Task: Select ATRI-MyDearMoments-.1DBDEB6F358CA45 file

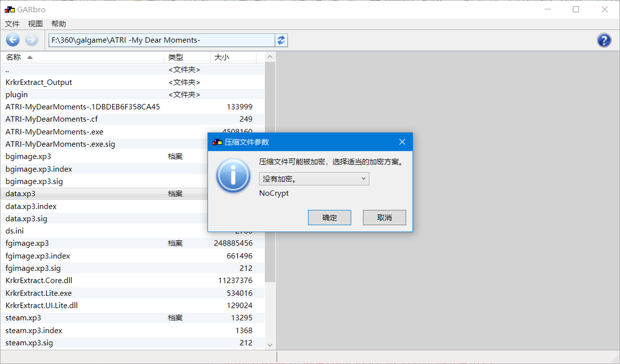Action: [133, 107]
